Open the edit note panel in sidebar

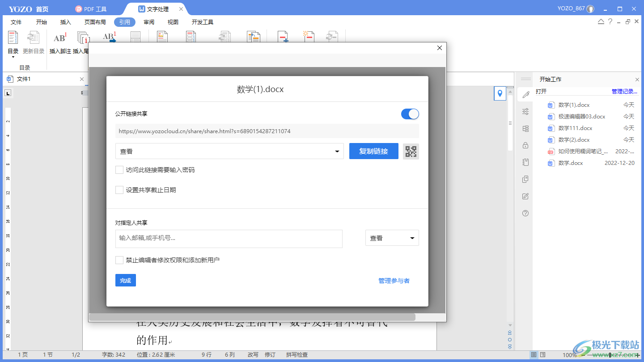525,196
